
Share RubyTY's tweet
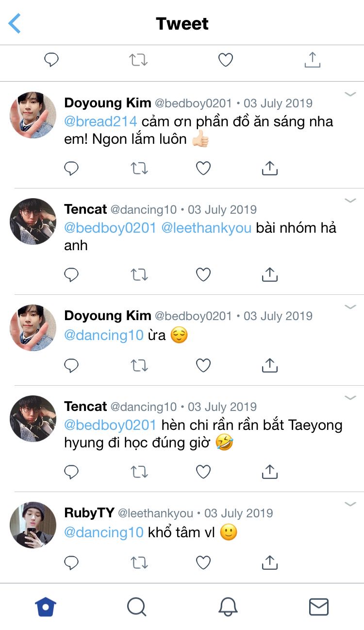[x=269, y=562]
